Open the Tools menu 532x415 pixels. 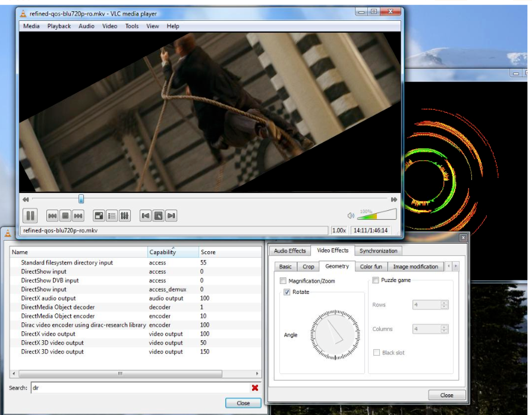click(131, 26)
